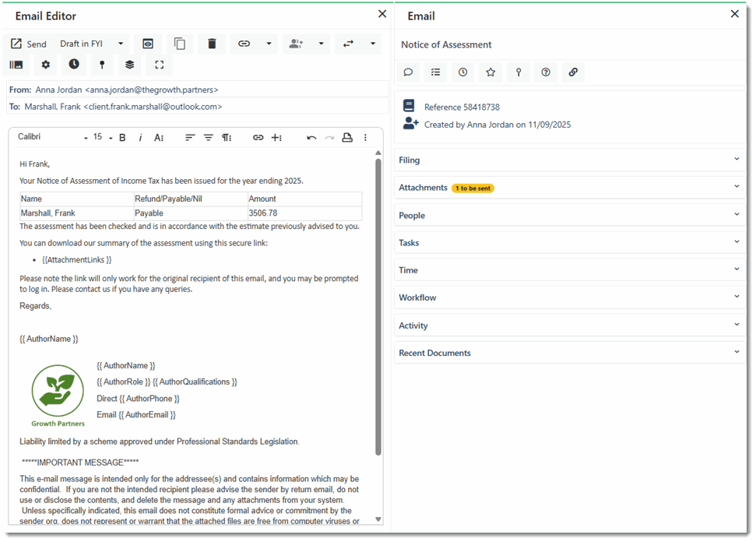Click the add recipients people icon
The height and width of the screenshot is (542, 756).
tap(296, 44)
